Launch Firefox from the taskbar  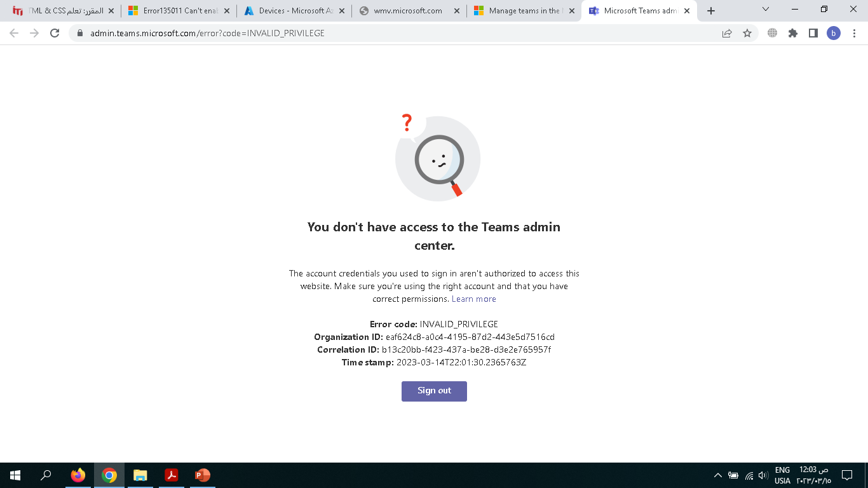tap(78, 475)
